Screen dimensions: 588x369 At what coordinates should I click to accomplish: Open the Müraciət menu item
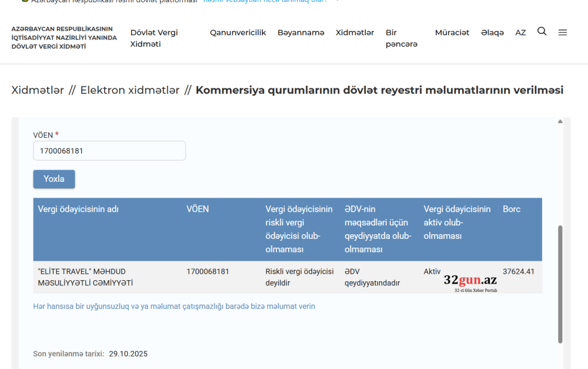(452, 32)
